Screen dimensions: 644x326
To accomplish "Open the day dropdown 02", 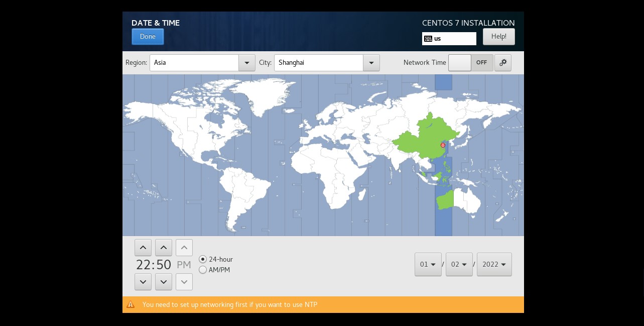I will [x=459, y=264].
